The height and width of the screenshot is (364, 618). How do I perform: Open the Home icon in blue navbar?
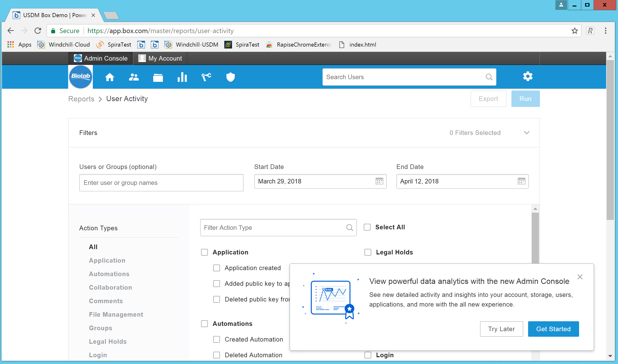coord(109,77)
